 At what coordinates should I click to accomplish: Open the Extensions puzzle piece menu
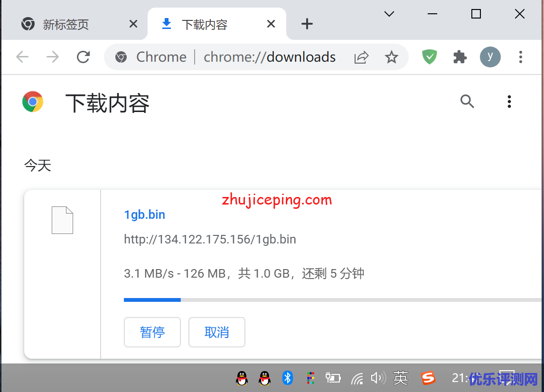pos(460,57)
